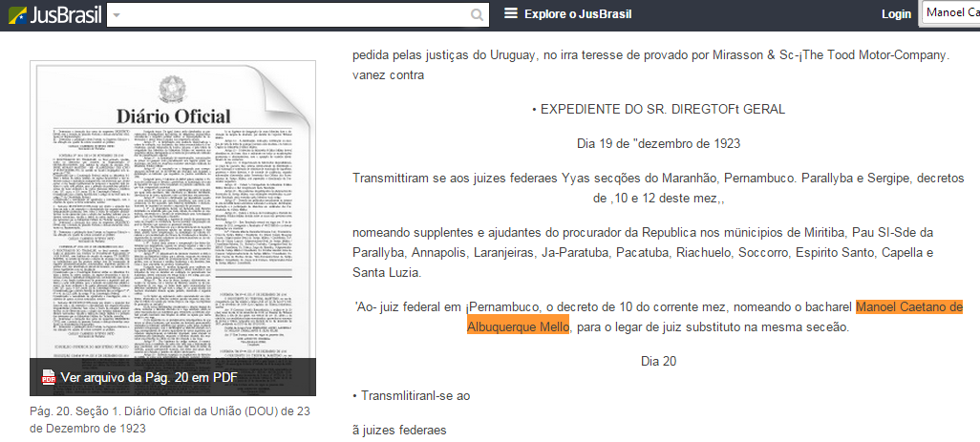Open the search box dropdown arrow
The width and height of the screenshot is (980, 442).
[116, 15]
